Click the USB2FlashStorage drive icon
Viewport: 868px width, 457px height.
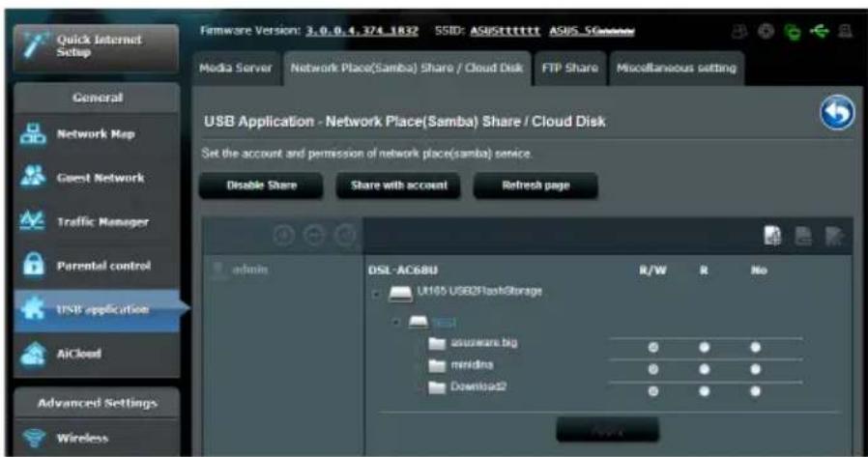pos(400,293)
